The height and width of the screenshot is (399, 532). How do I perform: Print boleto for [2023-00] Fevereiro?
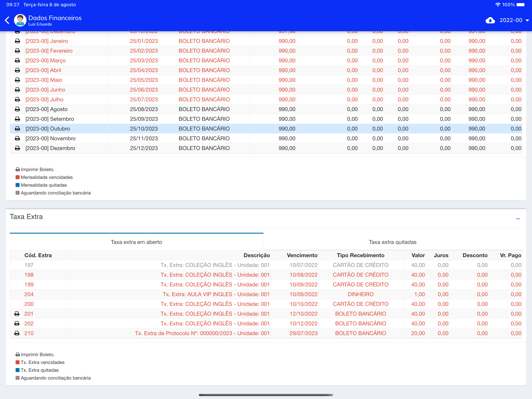click(17, 51)
